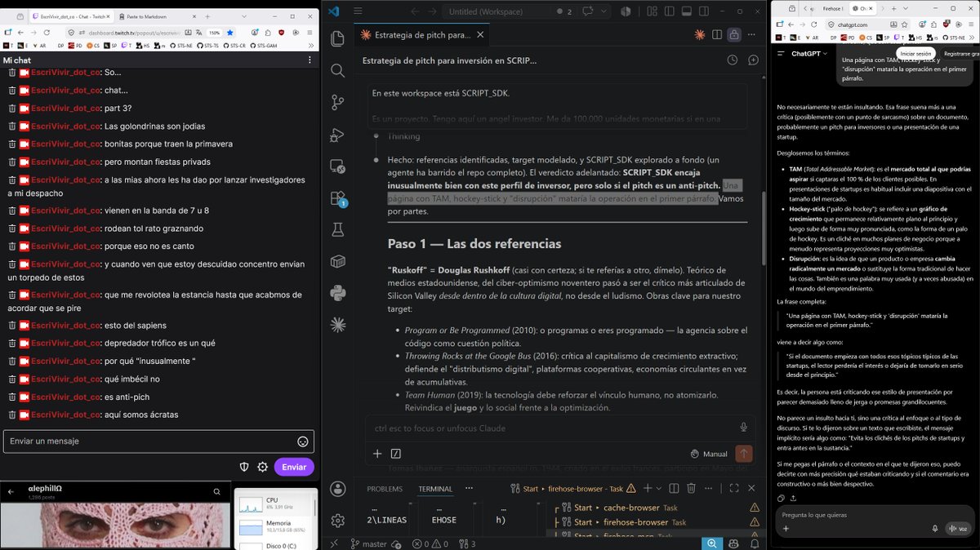The image size is (980, 550).
Task: Open additional panel views ellipsis next to TERMINAL
Action: click(469, 489)
